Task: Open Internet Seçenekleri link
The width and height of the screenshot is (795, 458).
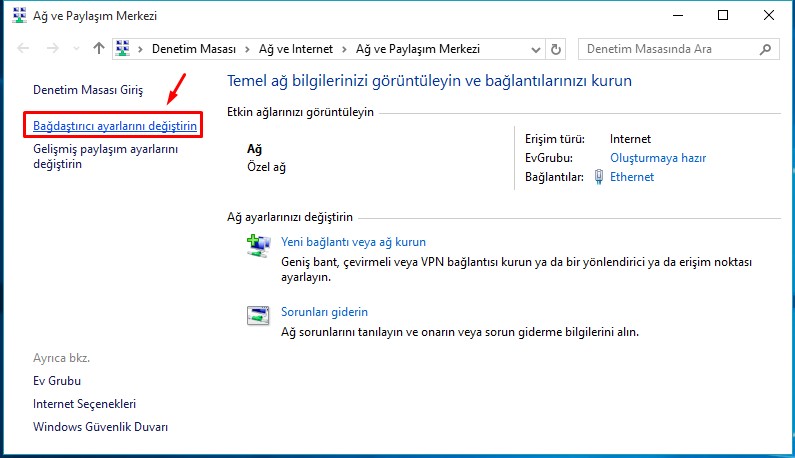Action: tap(84, 404)
